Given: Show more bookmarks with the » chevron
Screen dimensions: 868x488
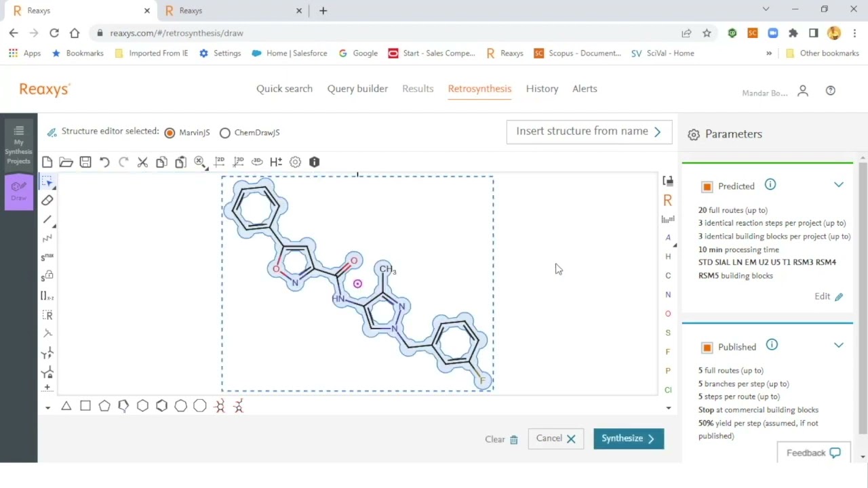Looking at the screenshot, I should click(769, 53).
